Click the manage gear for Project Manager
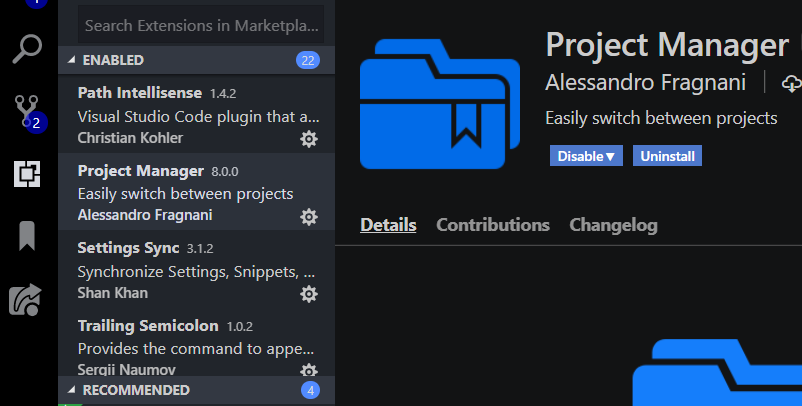The height and width of the screenshot is (406, 802). click(x=309, y=216)
